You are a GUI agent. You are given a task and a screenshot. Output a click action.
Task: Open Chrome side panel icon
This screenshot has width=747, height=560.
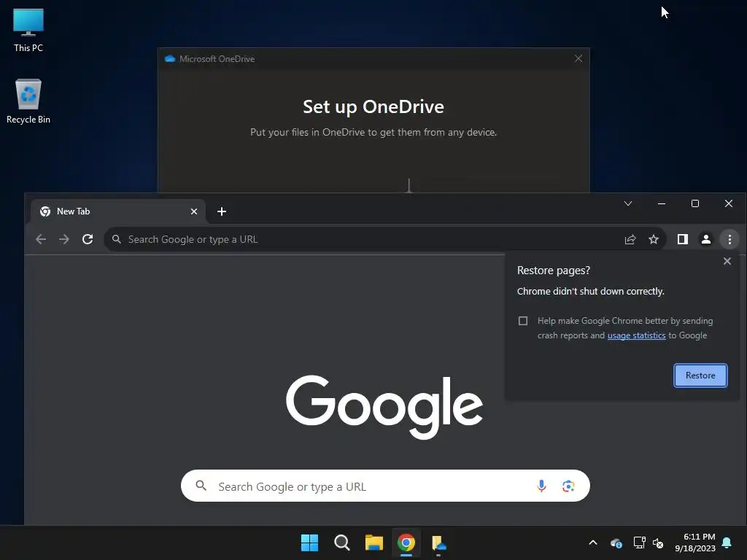pyautogui.click(x=683, y=239)
